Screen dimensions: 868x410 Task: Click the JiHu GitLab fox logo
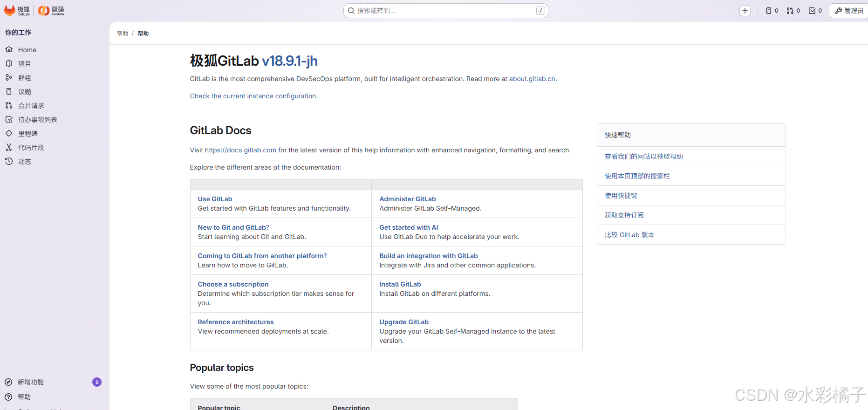17,11
